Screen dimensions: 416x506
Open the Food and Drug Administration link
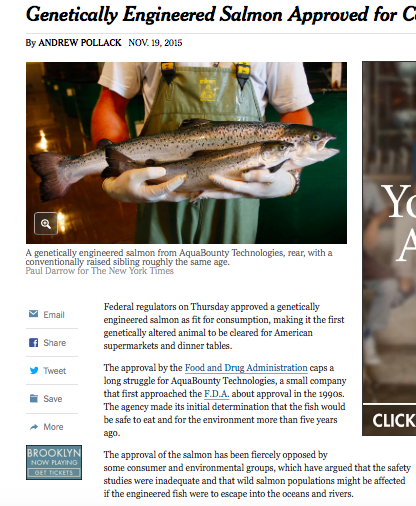tap(246, 368)
